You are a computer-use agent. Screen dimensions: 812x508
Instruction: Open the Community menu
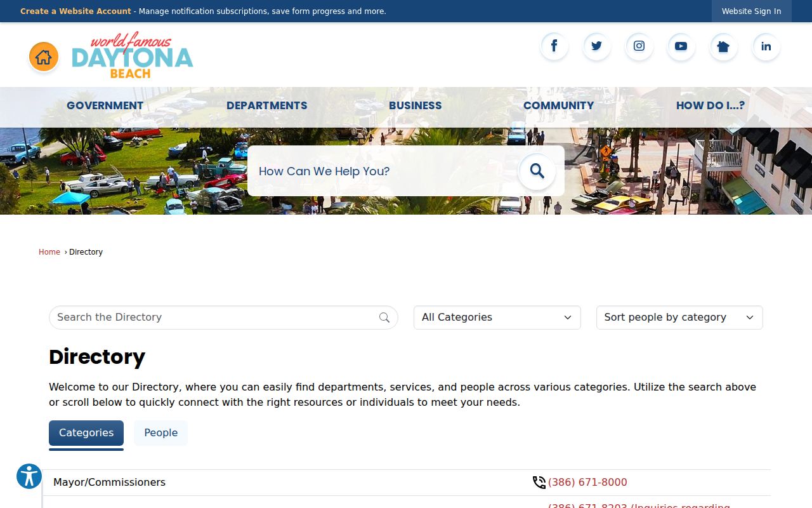point(559,106)
